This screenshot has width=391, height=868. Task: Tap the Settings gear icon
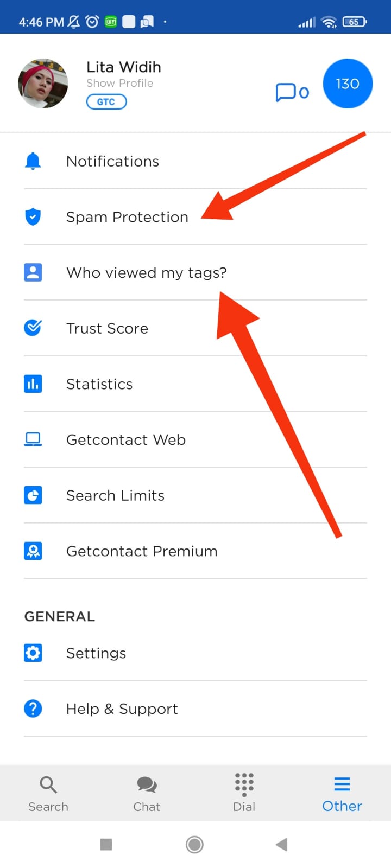coord(33,653)
